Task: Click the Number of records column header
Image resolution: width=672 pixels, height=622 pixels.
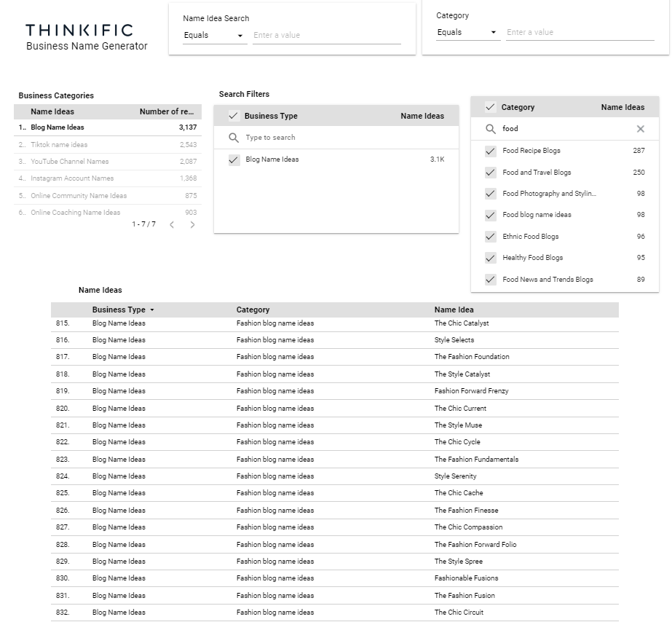Action: 167,112
